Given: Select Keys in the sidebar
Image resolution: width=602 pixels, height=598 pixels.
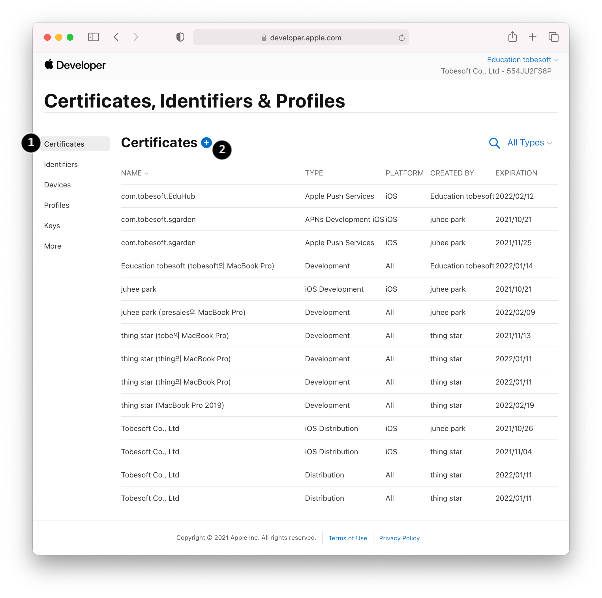Looking at the screenshot, I should tap(52, 226).
